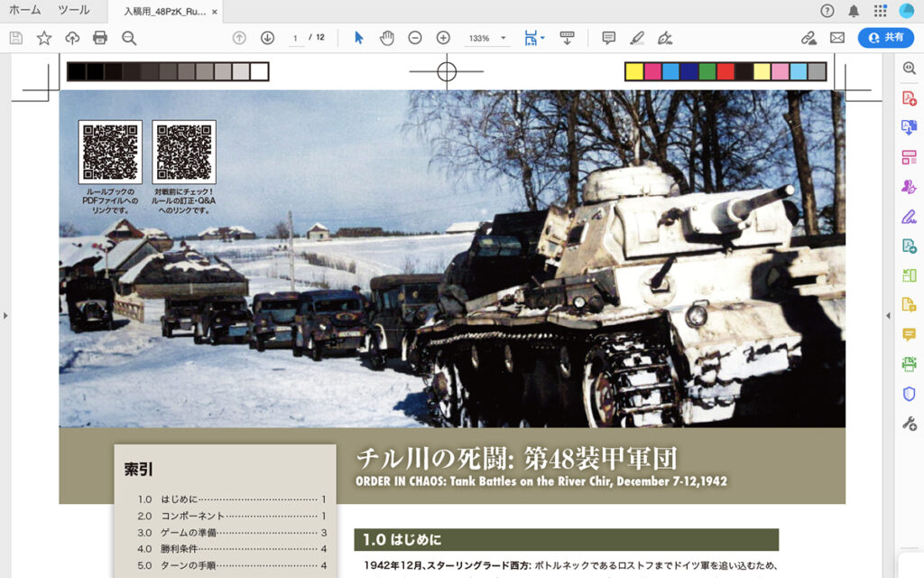Image resolution: width=924 pixels, height=578 pixels.
Task: Close the 入稿用_48PzK document tab
Action: click(215, 11)
